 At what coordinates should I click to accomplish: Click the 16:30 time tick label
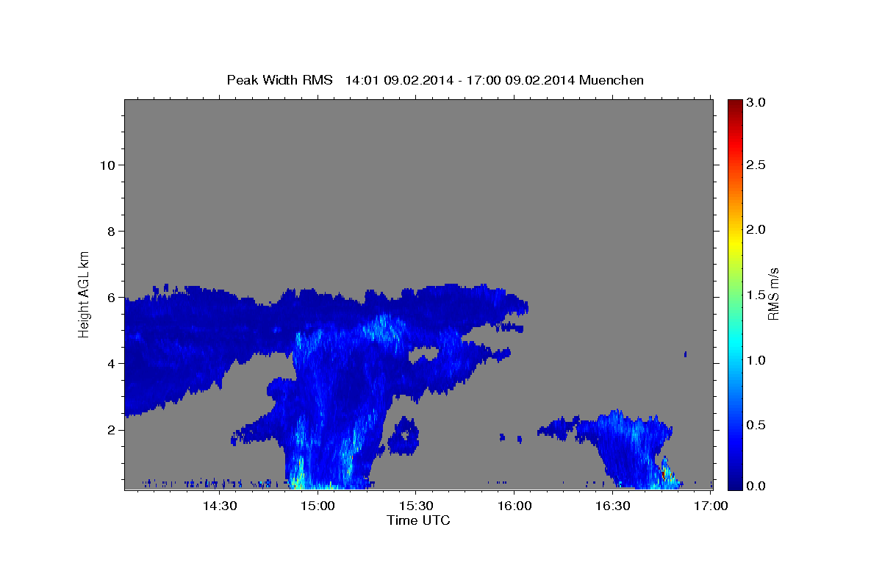point(612,506)
